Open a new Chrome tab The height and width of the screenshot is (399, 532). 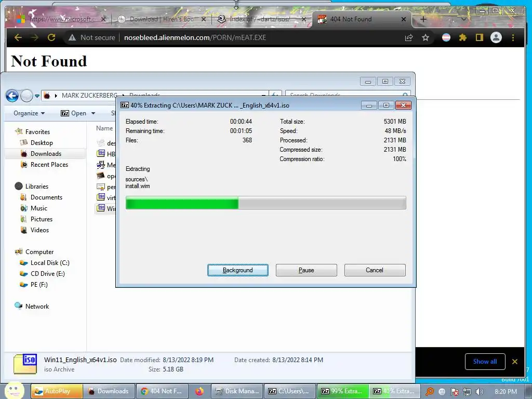point(423,19)
